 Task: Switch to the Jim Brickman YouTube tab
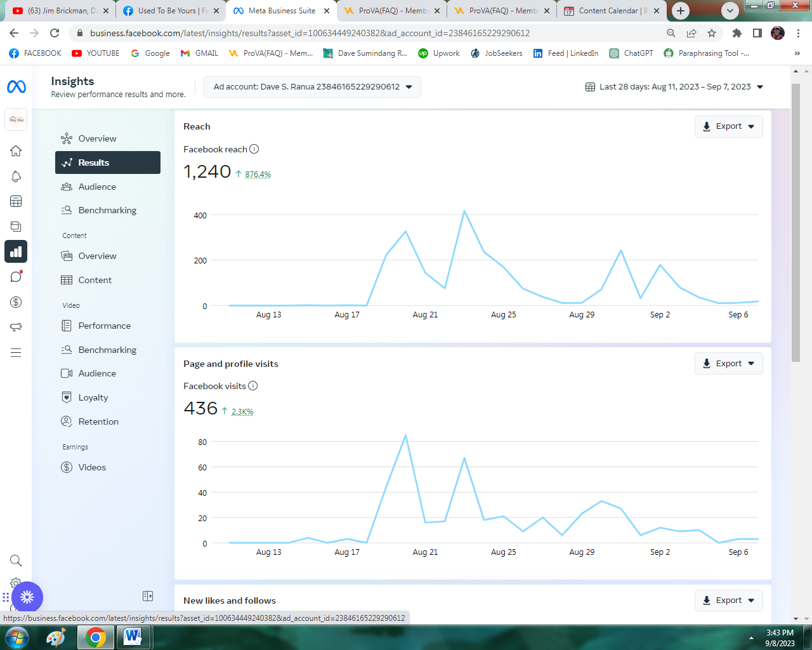60,11
